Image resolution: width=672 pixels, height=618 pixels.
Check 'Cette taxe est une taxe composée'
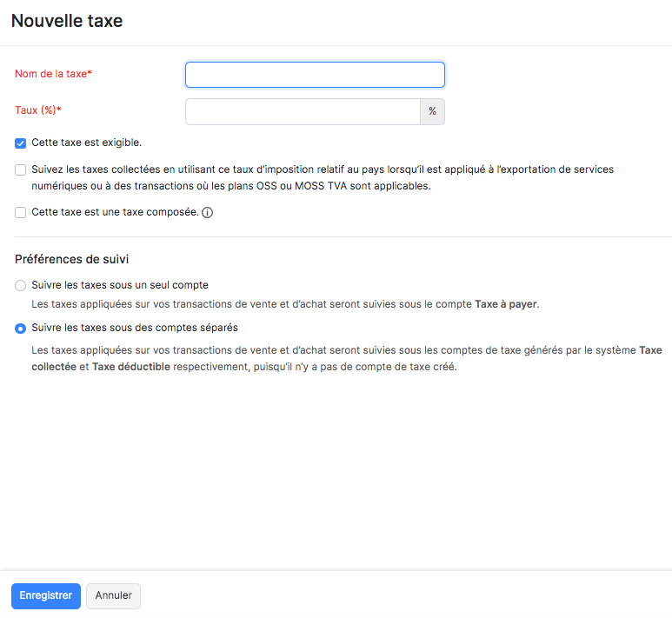tap(20, 212)
